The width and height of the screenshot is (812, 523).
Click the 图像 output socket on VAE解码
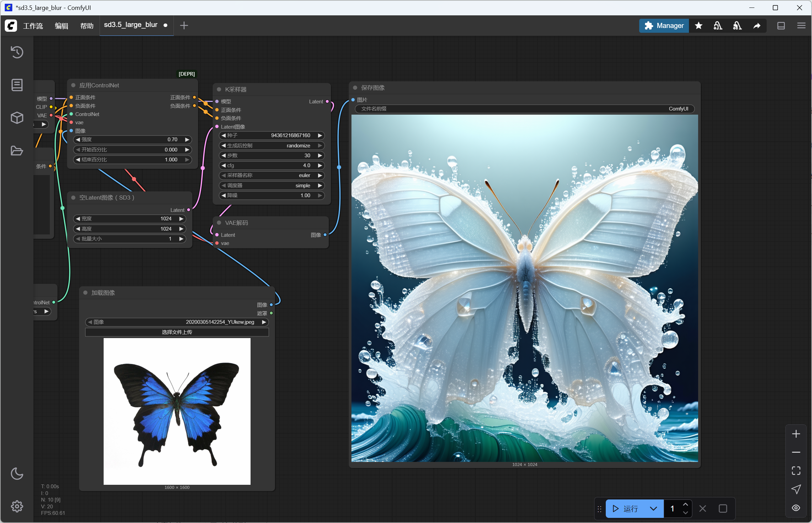pos(325,235)
